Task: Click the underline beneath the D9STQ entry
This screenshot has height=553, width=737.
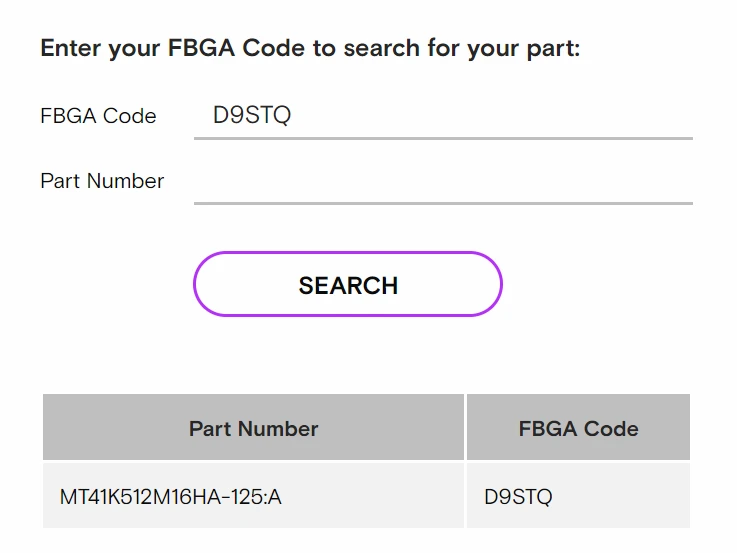Action: [x=443, y=138]
